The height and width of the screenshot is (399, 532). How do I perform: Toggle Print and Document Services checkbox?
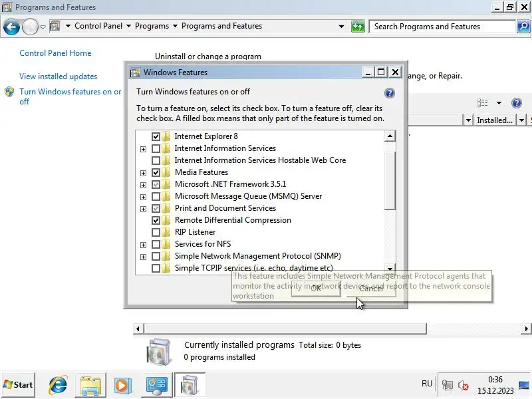pos(156,208)
